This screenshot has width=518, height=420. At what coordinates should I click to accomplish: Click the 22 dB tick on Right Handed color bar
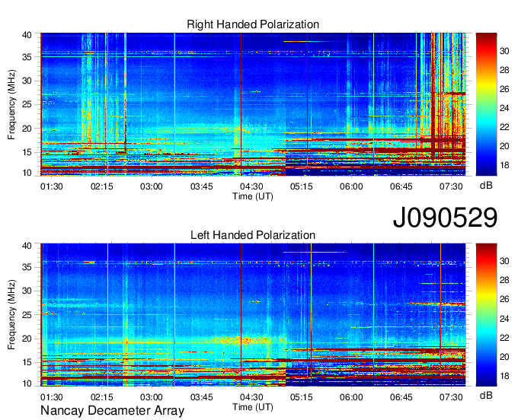504,127
